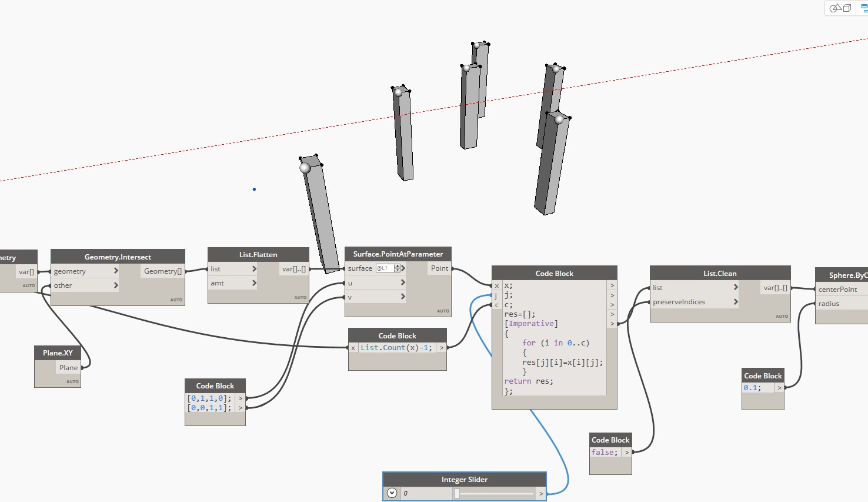Screen dimensions: 868x502
Task: Open the list port chevron on List.Flatten
Action: click(254, 268)
